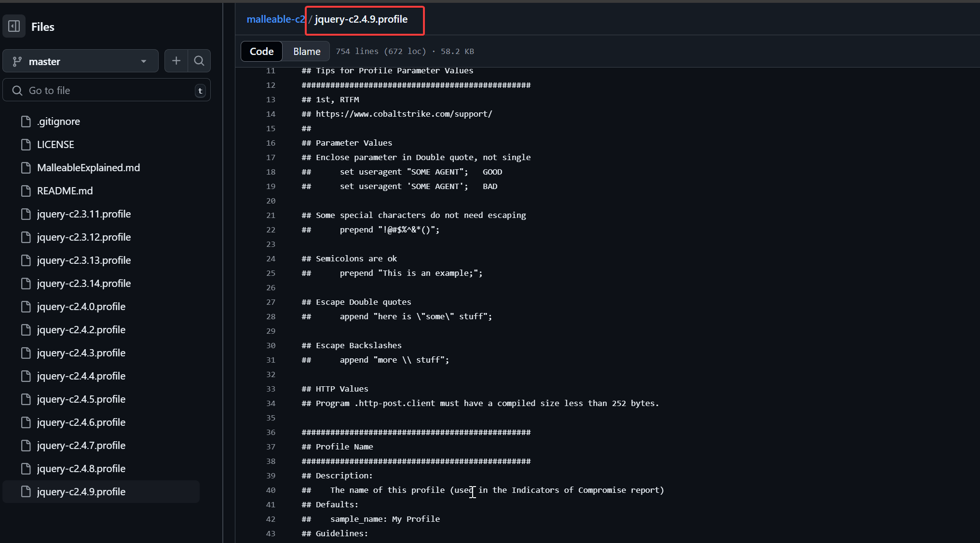This screenshot has height=543, width=980.
Task: Click line number 37
Action: point(271,447)
